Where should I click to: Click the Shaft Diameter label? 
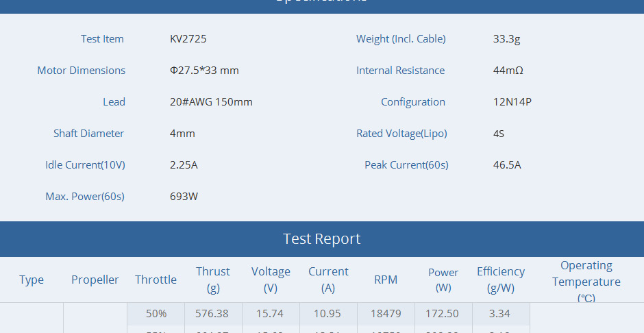pyautogui.click(x=89, y=134)
